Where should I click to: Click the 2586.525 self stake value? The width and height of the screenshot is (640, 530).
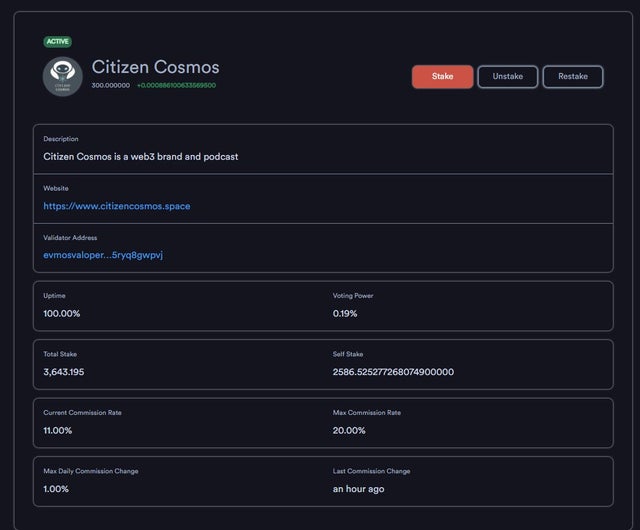tap(393, 372)
